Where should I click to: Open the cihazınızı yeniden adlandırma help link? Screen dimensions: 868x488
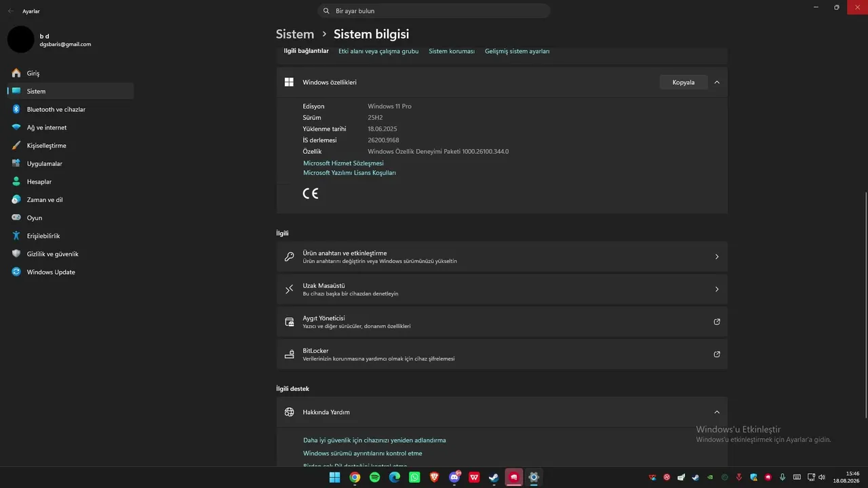pos(374,440)
